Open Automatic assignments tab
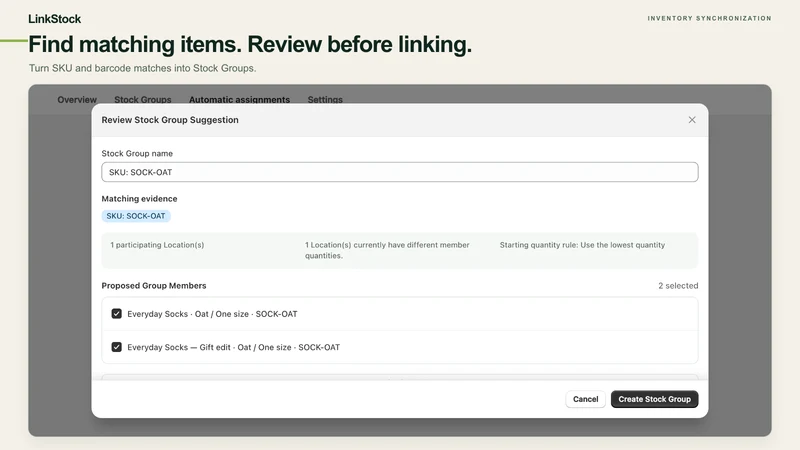 pos(239,99)
